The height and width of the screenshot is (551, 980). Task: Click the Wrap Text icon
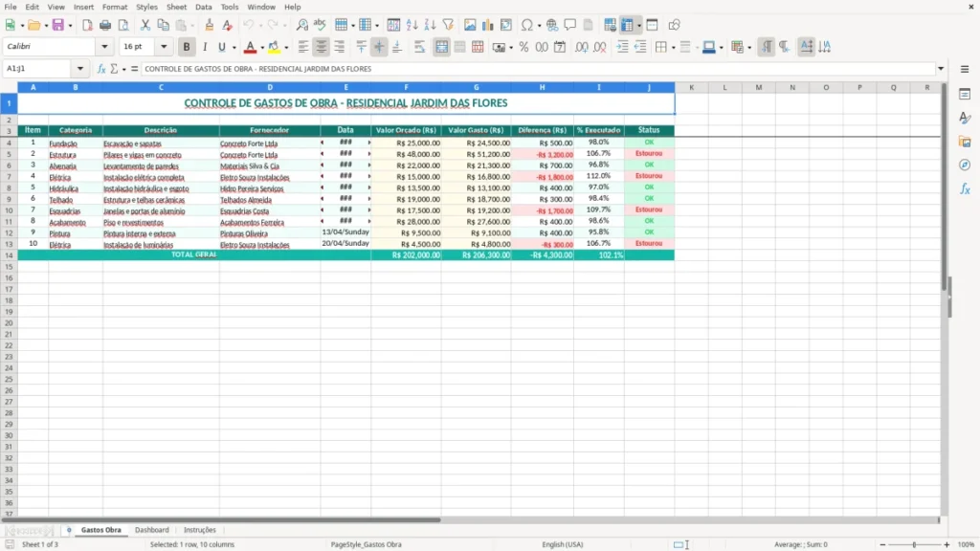pyautogui.click(x=419, y=47)
